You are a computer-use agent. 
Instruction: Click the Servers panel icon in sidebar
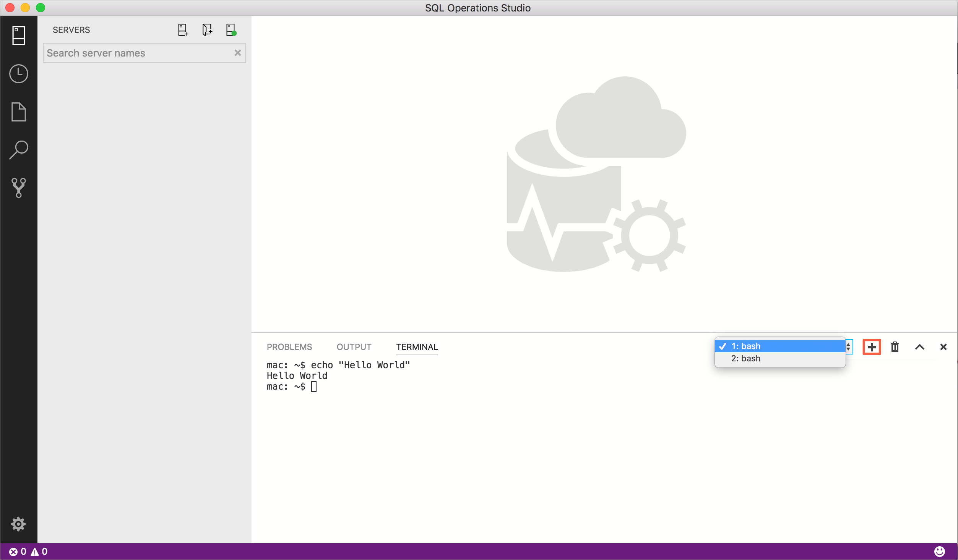pyautogui.click(x=18, y=35)
